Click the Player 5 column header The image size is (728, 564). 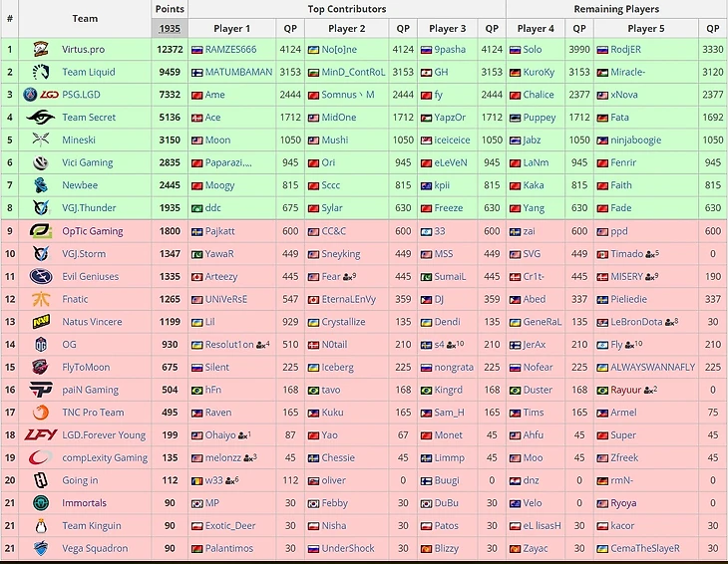pos(646,28)
